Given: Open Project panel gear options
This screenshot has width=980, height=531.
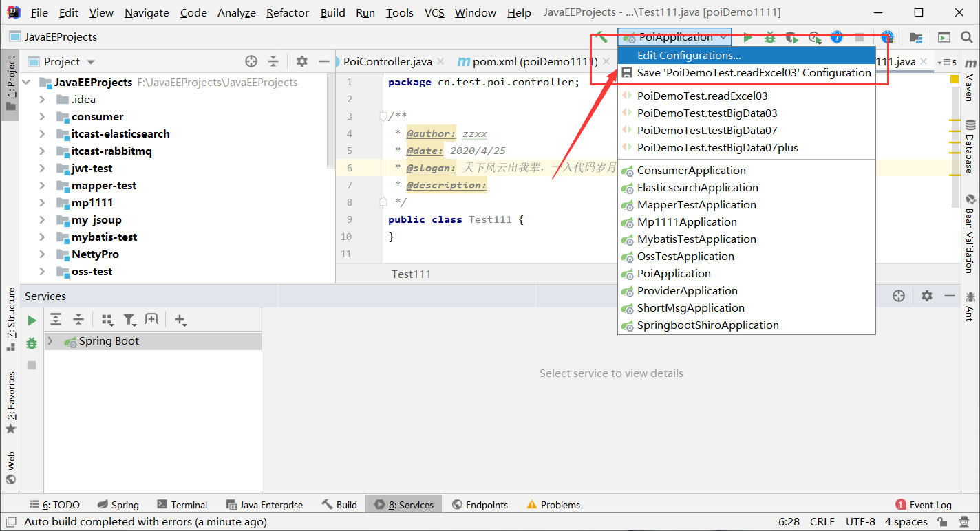Looking at the screenshot, I should click(x=301, y=61).
